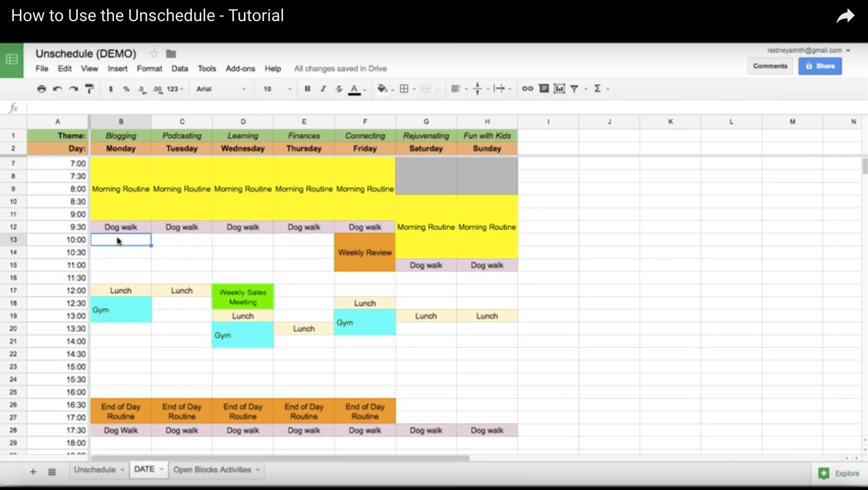The width and height of the screenshot is (868, 490).
Task: Click the Merge cells icon
Action: click(425, 89)
